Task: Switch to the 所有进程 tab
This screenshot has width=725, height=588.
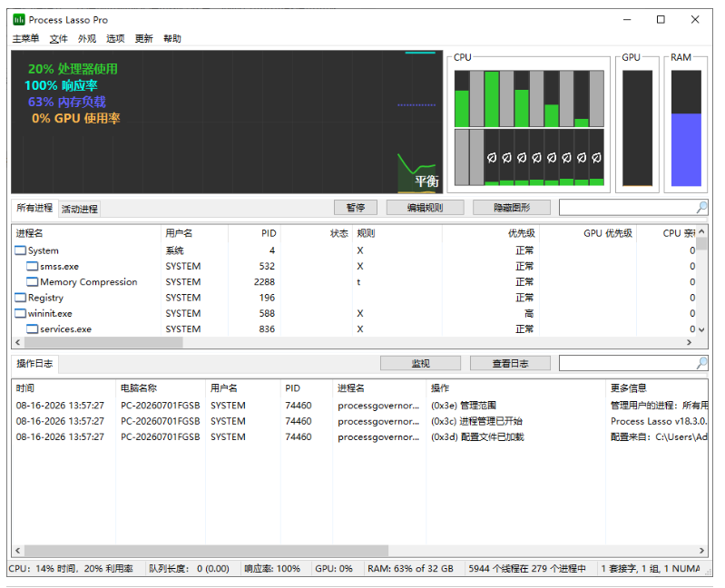Action: 34,208
